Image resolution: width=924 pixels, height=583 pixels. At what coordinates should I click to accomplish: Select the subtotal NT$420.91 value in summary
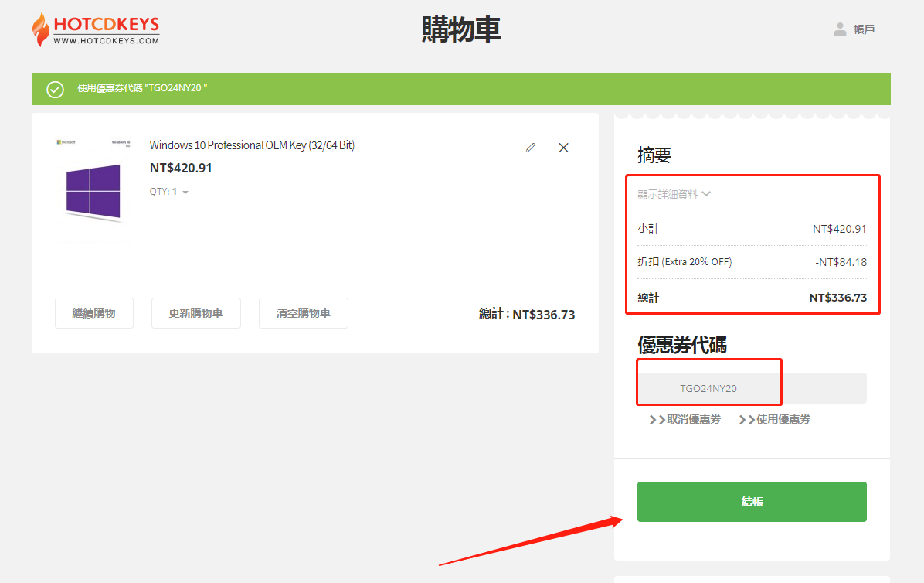tap(840, 229)
